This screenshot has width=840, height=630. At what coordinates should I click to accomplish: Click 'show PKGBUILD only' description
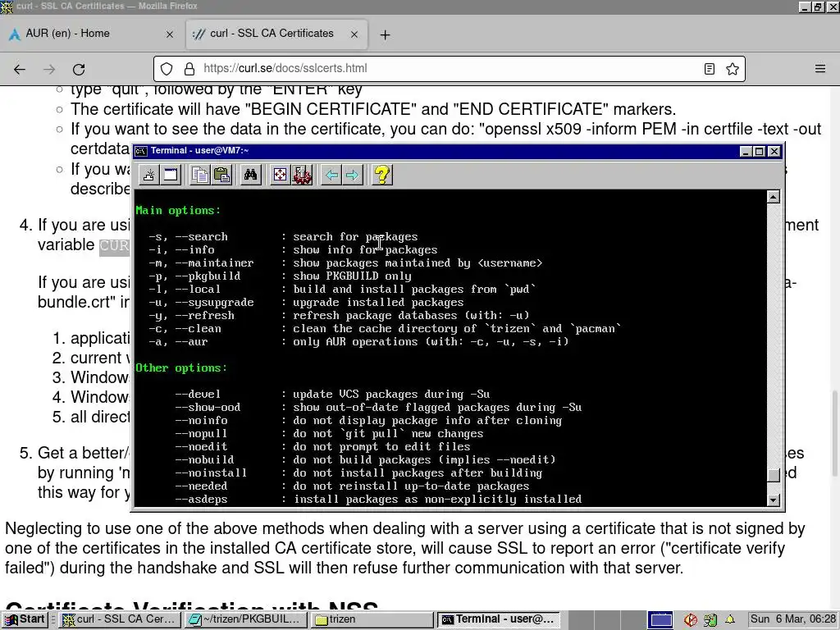click(352, 276)
